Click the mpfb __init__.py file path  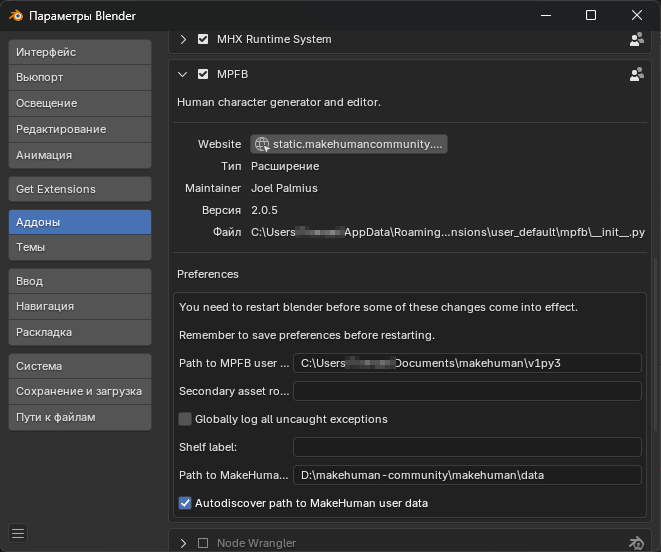coord(448,232)
